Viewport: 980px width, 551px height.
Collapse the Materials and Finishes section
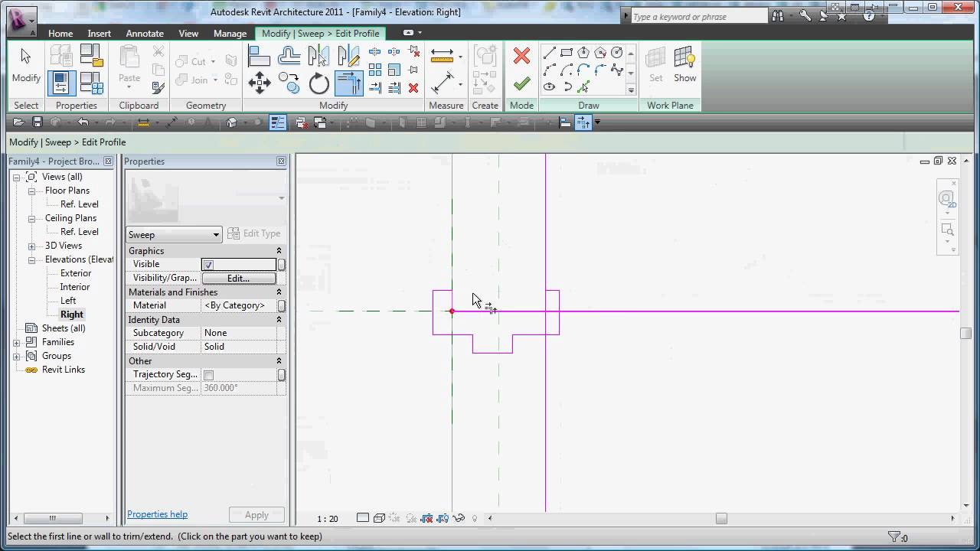[279, 292]
